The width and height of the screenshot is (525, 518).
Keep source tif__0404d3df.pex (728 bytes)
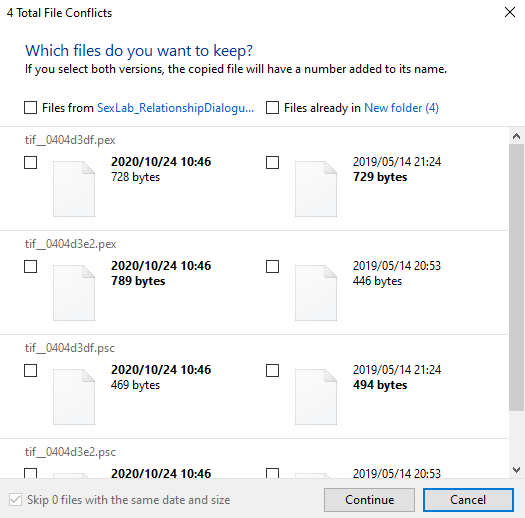tap(30, 163)
